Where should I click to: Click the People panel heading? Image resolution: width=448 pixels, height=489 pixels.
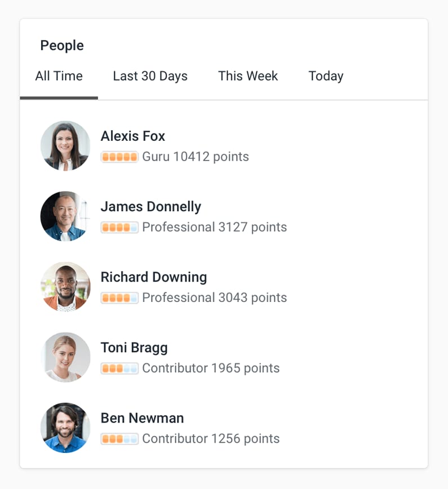62,45
